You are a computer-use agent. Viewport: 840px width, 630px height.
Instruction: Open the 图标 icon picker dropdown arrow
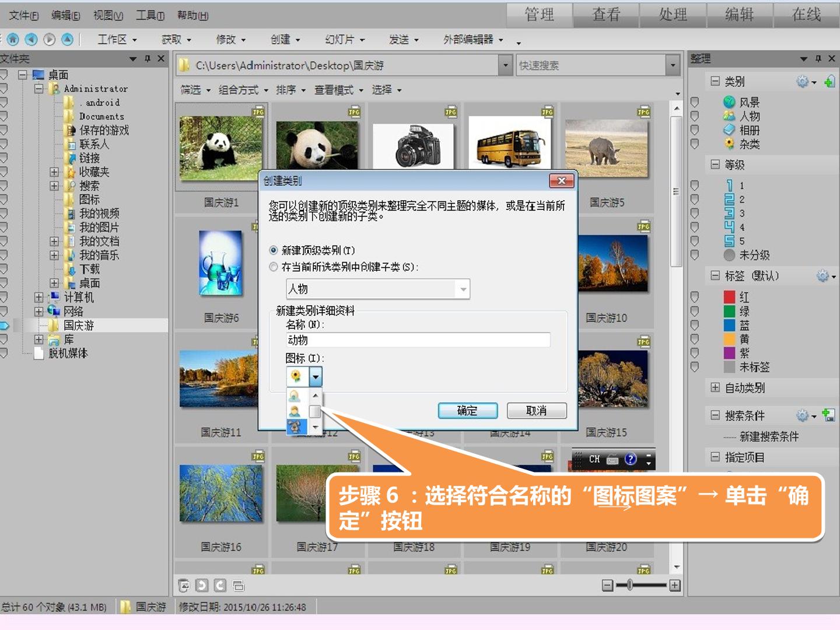(x=315, y=377)
